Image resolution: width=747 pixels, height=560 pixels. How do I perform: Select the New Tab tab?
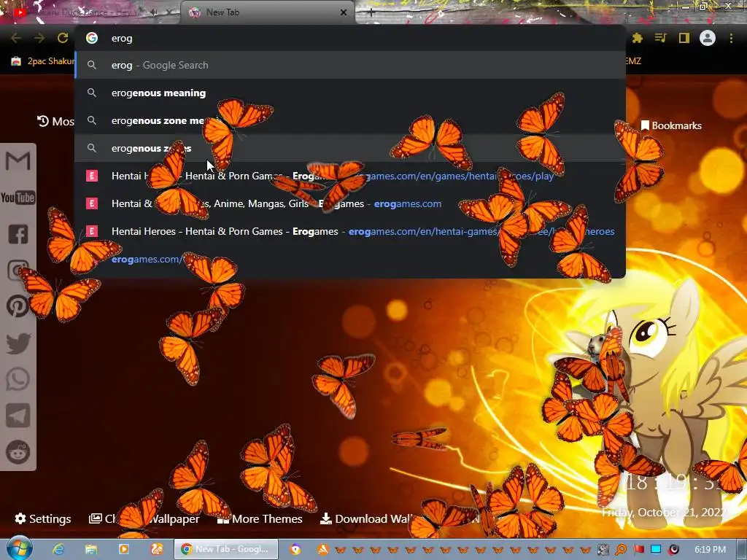[x=268, y=12]
